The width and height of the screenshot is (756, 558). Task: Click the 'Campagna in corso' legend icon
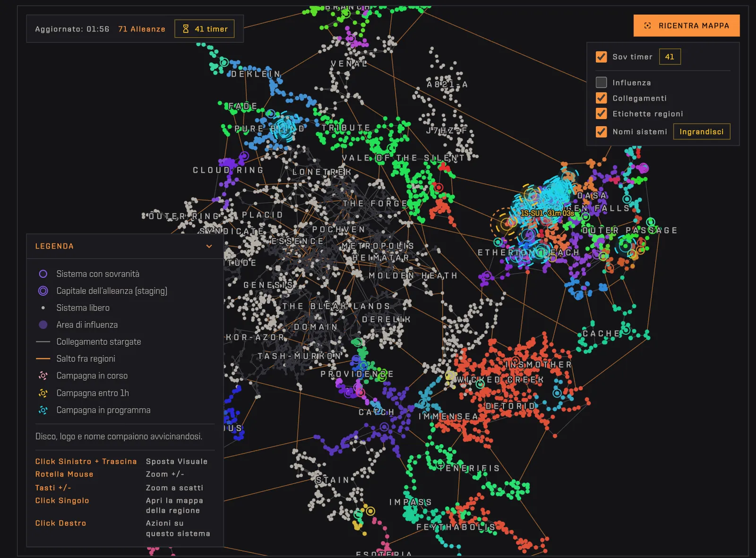tap(43, 376)
